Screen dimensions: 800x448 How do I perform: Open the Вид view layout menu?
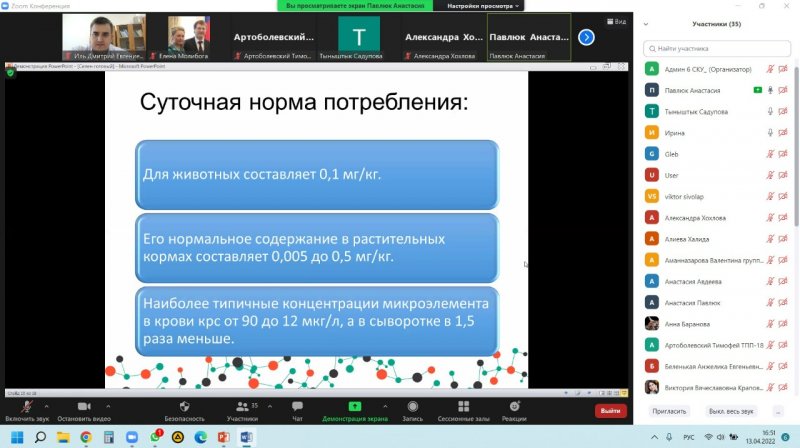(x=616, y=21)
